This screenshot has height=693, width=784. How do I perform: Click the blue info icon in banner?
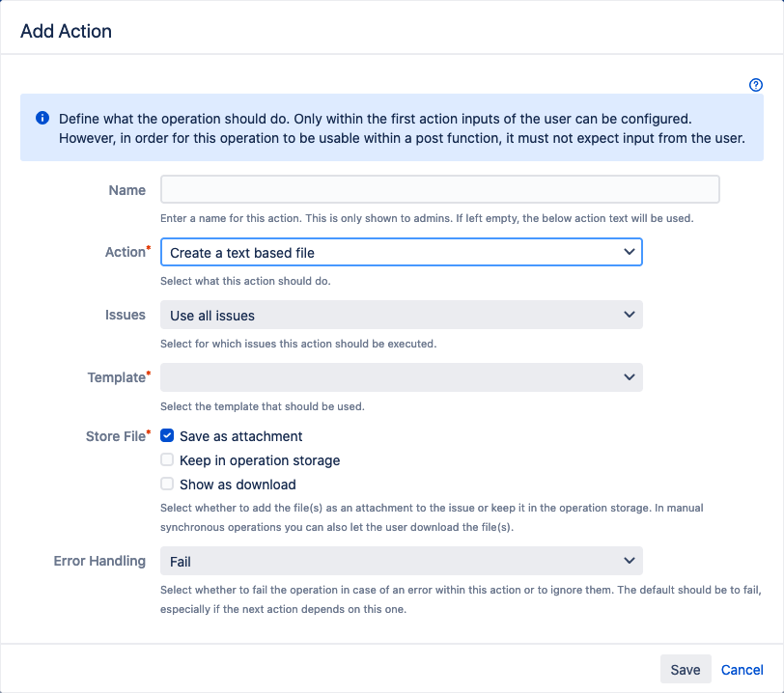(x=42, y=118)
